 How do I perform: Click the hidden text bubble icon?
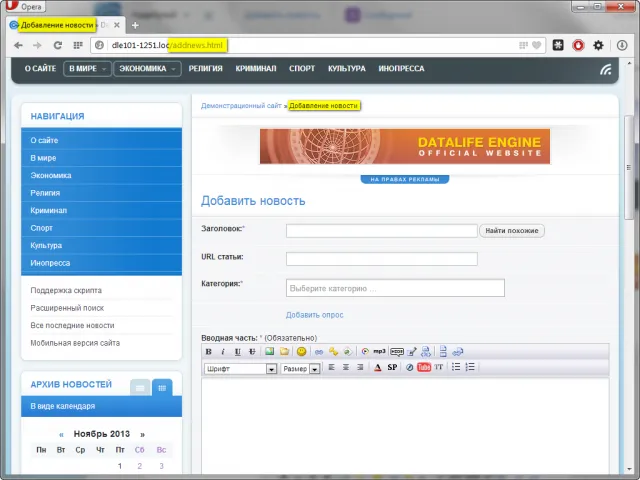click(397, 351)
